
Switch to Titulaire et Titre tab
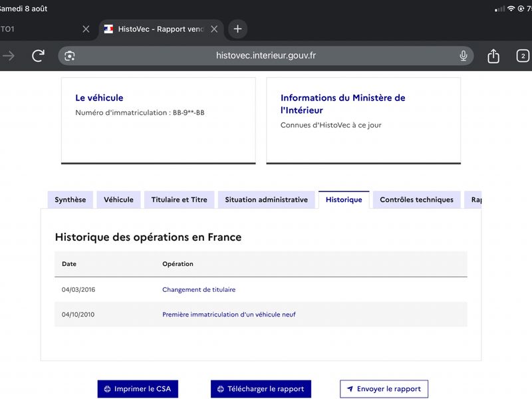coord(179,199)
